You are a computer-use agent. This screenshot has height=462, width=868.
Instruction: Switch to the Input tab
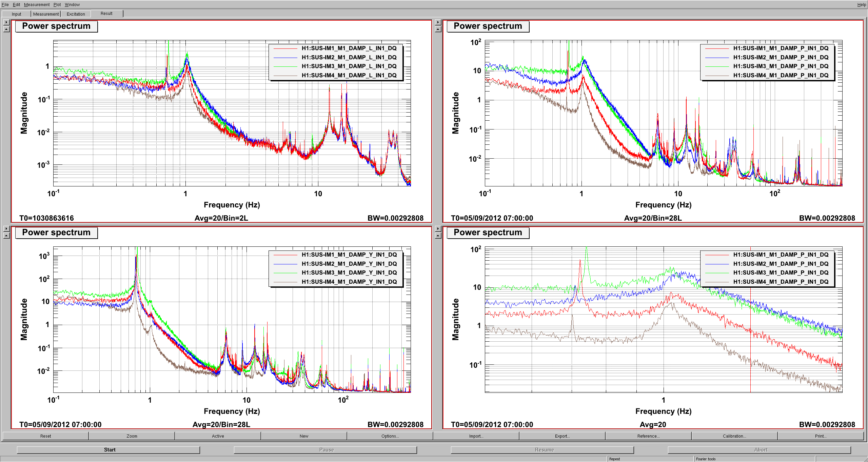[x=16, y=14]
